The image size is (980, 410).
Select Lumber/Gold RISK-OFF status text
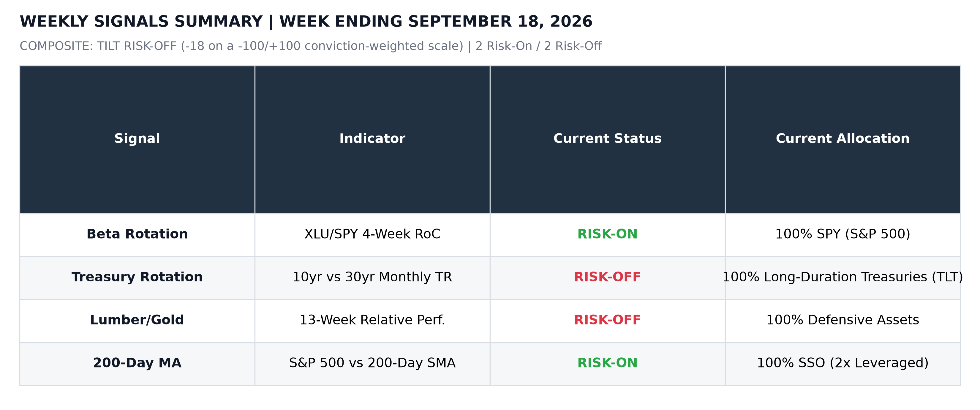607,321
